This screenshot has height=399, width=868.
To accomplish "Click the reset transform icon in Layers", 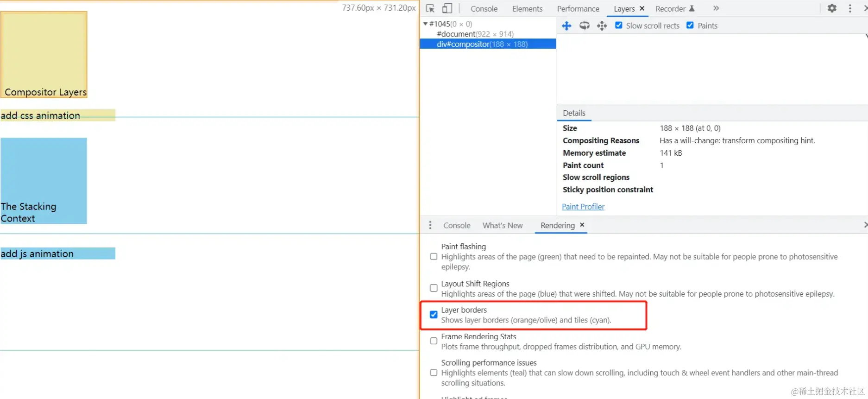I will pos(602,26).
